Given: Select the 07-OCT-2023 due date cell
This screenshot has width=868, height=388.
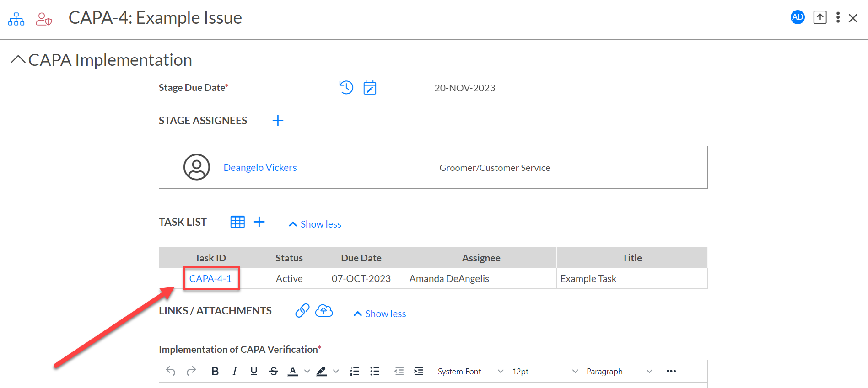Looking at the screenshot, I should 361,279.
